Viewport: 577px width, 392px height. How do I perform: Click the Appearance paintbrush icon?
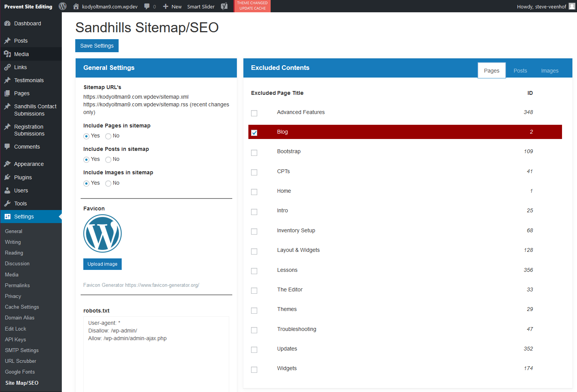pos(7,164)
